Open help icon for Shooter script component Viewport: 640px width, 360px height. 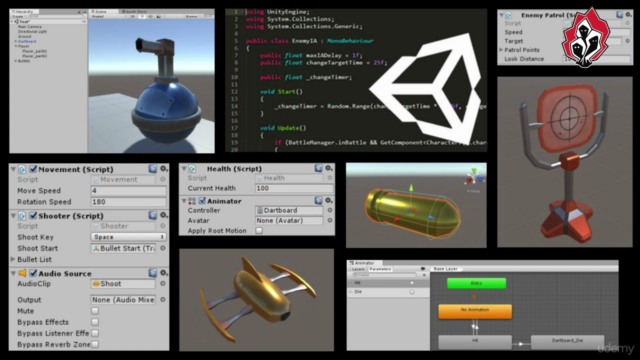point(153,215)
